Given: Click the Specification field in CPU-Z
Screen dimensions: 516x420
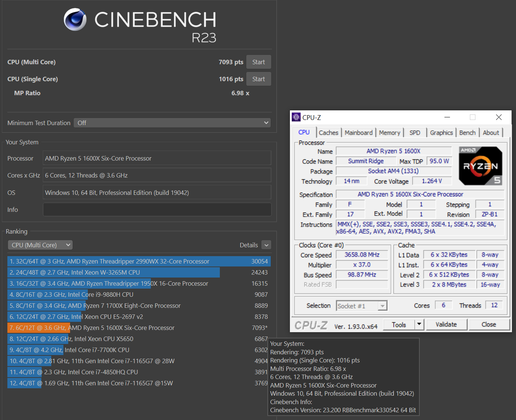Looking at the screenshot, I should pyautogui.click(x=420, y=194).
